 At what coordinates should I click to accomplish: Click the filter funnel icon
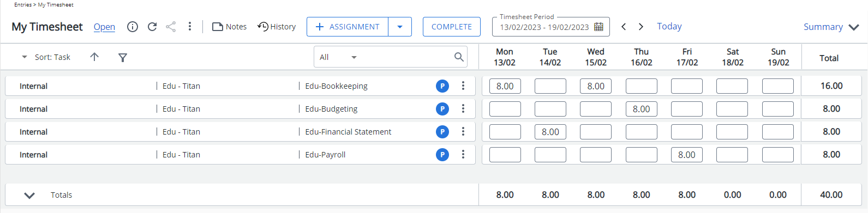(x=123, y=57)
